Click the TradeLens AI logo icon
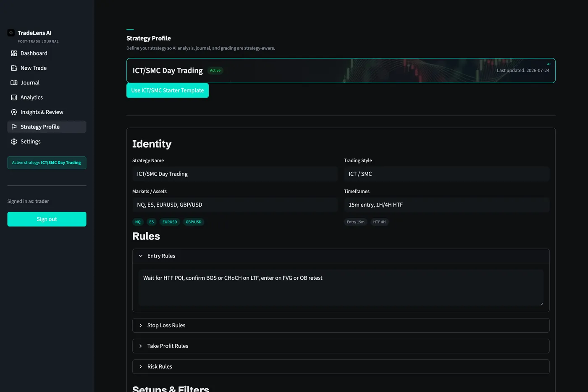588x392 pixels. (11, 33)
